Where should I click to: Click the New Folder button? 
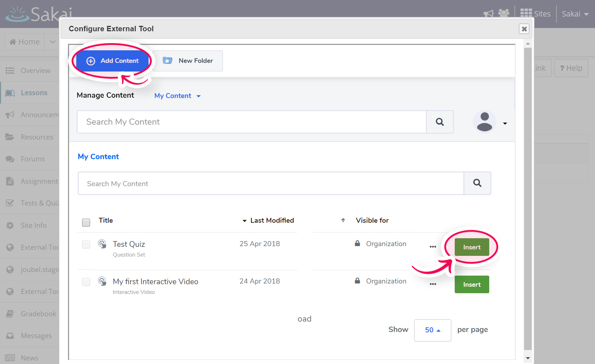(x=188, y=61)
